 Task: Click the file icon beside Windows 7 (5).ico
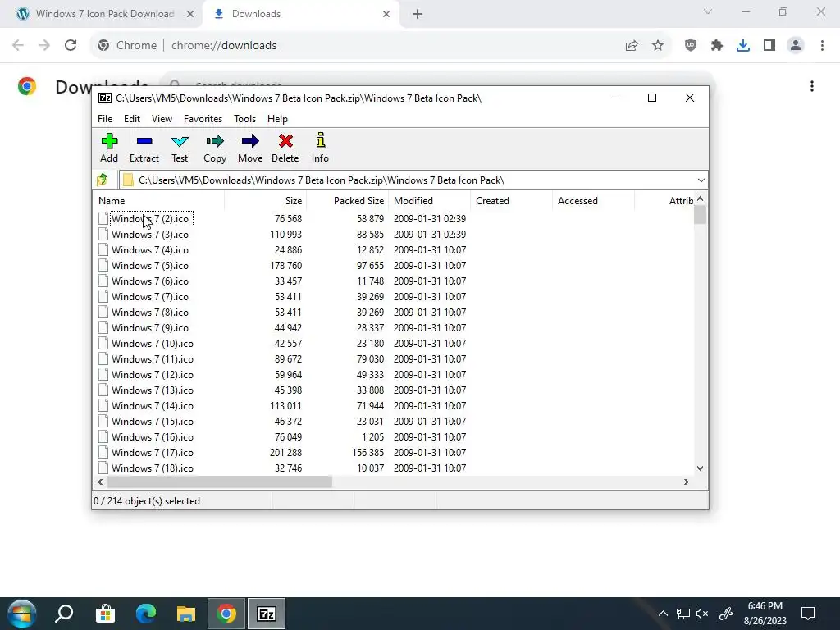[103, 266]
